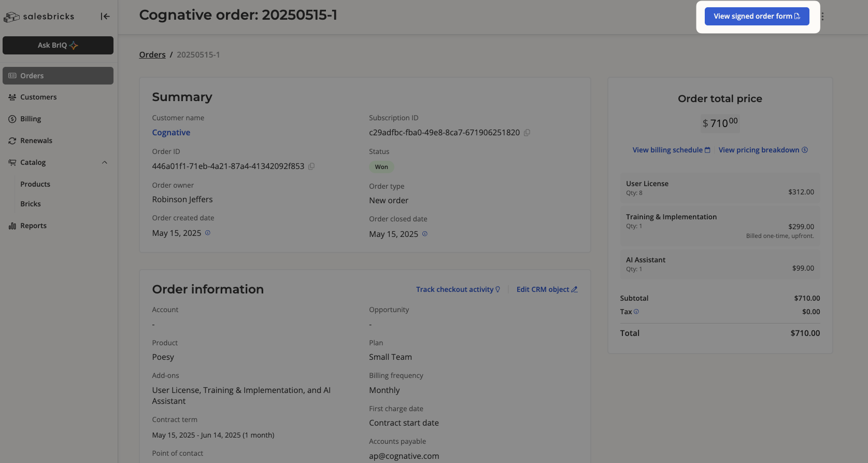Navigate to Renewals
Image resolution: width=868 pixels, height=463 pixels.
36,141
